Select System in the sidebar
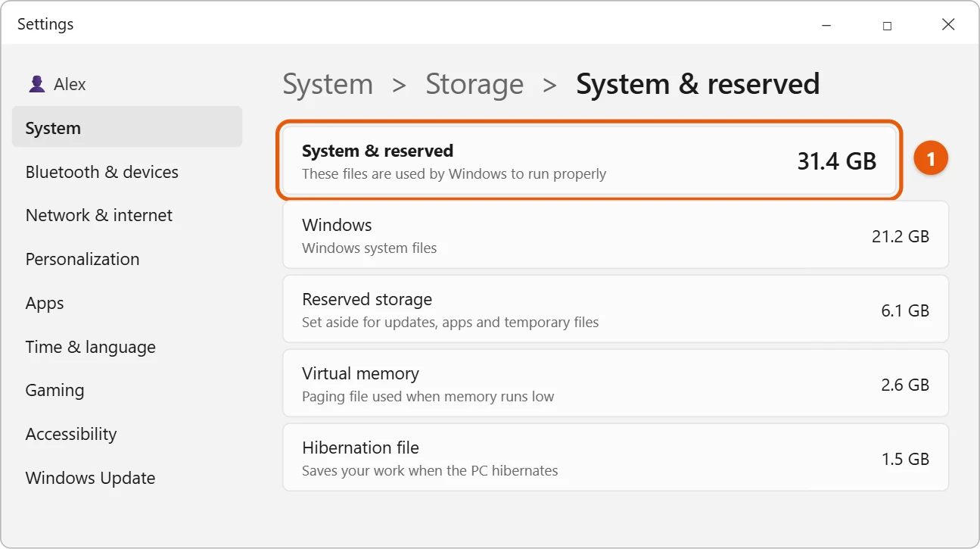This screenshot has width=980, height=549. pyautogui.click(x=127, y=128)
